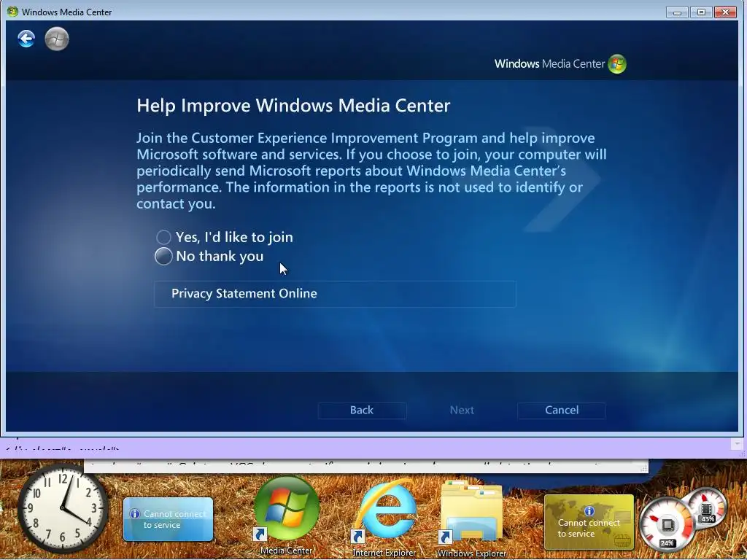The height and width of the screenshot is (560, 747).
Task: Click the Next button
Action: [x=462, y=410]
